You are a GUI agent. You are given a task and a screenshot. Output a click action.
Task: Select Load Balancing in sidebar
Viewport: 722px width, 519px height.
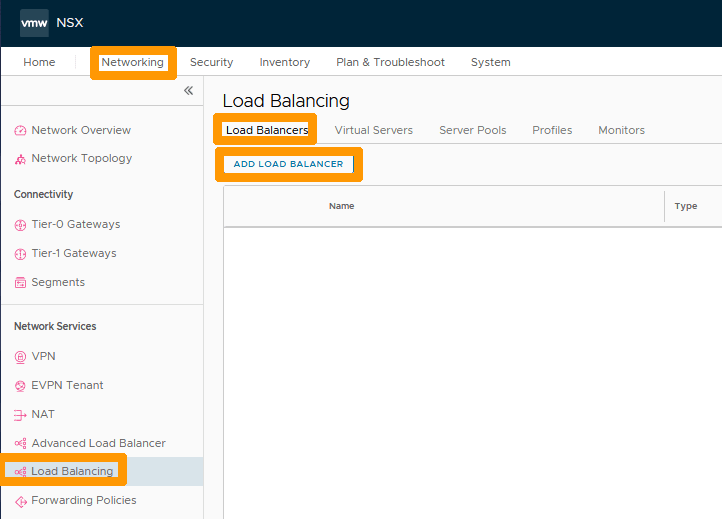click(x=72, y=472)
